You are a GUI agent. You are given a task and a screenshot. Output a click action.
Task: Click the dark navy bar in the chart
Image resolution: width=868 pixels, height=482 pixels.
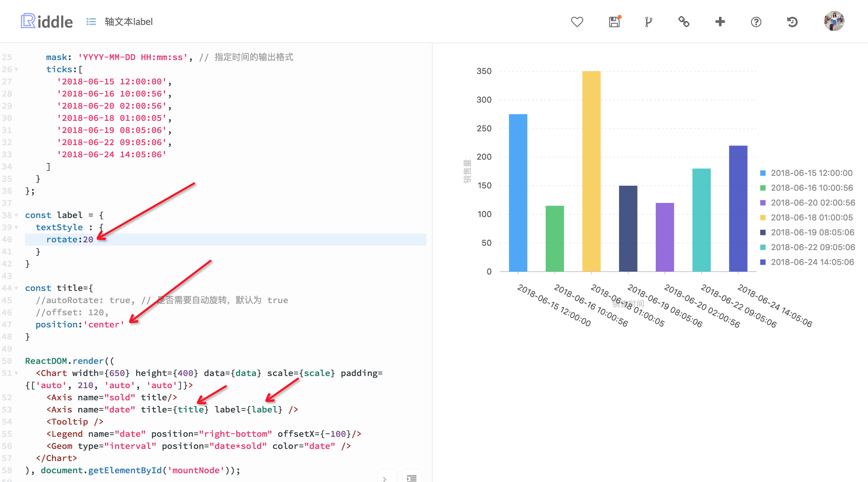(628, 229)
